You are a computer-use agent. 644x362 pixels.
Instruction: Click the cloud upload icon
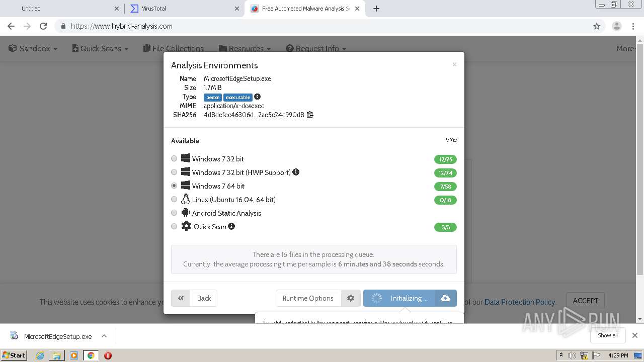pos(446,298)
